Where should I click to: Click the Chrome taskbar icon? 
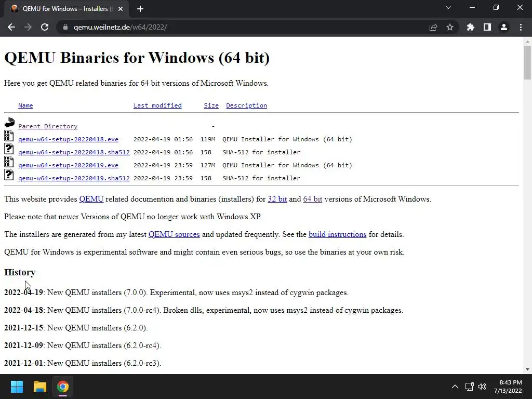pos(63,387)
